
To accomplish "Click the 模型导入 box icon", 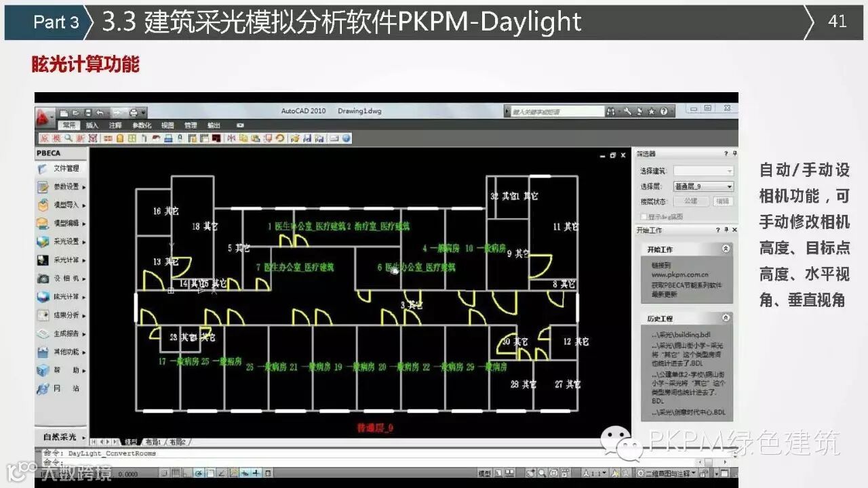I will pos(43,205).
